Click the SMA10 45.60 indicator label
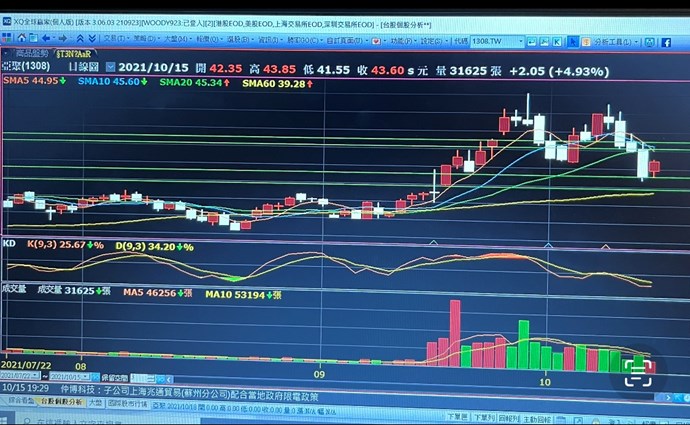The image size is (690, 425). click(x=113, y=81)
